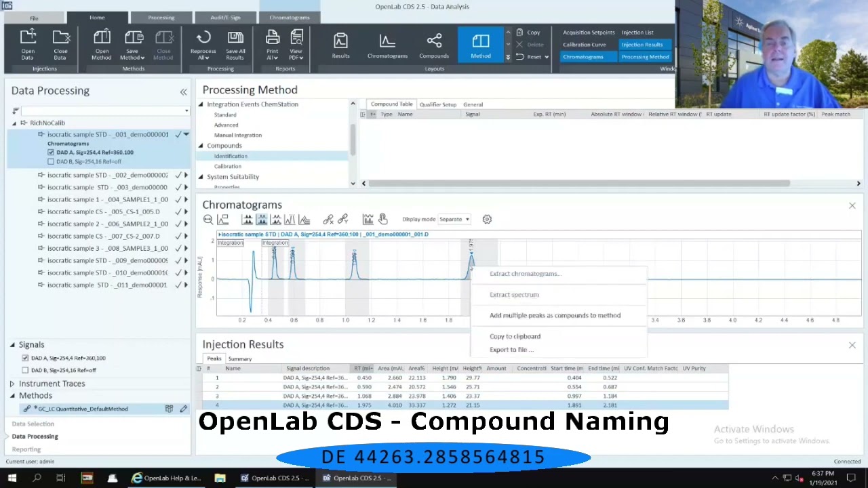Uncheck DAD A signal under first injection
The height and width of the screenshot is (488, 868).
click(x=51, y=152)
